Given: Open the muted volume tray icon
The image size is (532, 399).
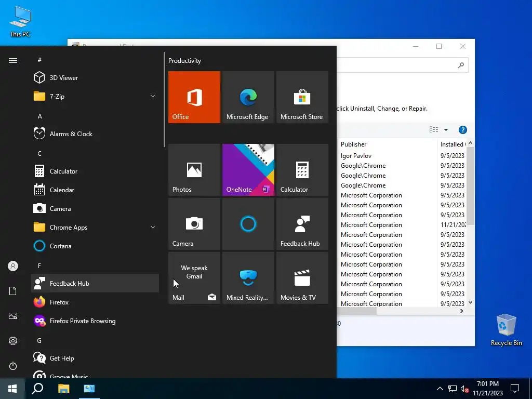Looking at the screenshot, I should (464, 389).
